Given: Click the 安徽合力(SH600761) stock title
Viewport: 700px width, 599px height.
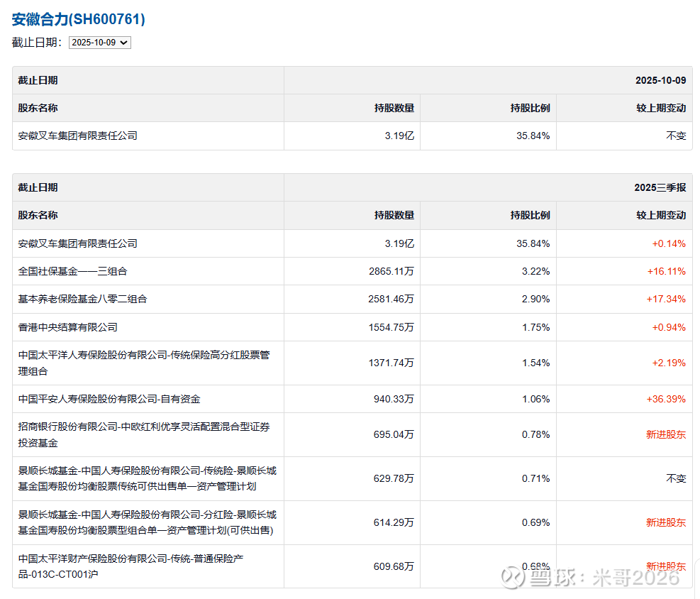Looking at the screenshot, I should (78, 19).
